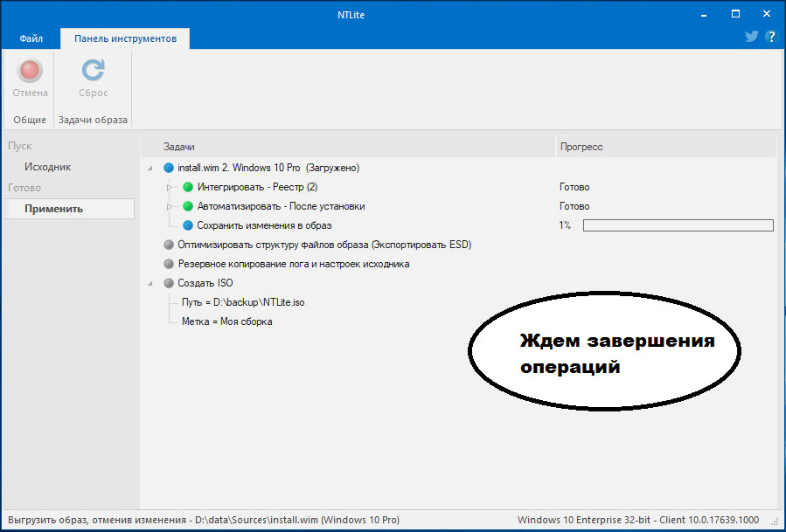Viewport: 786px width, 532px height.
Task: Click blue status dot beside install.wim
Action: pos(169,168)
